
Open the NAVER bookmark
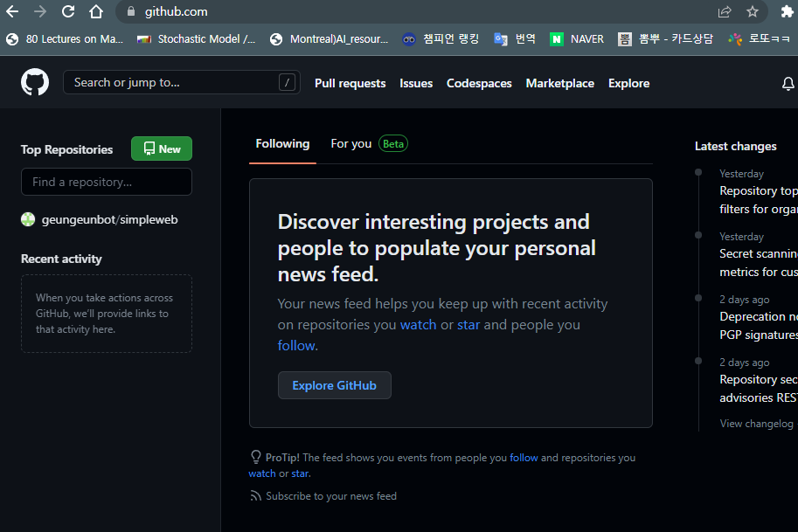pos(577,39)
